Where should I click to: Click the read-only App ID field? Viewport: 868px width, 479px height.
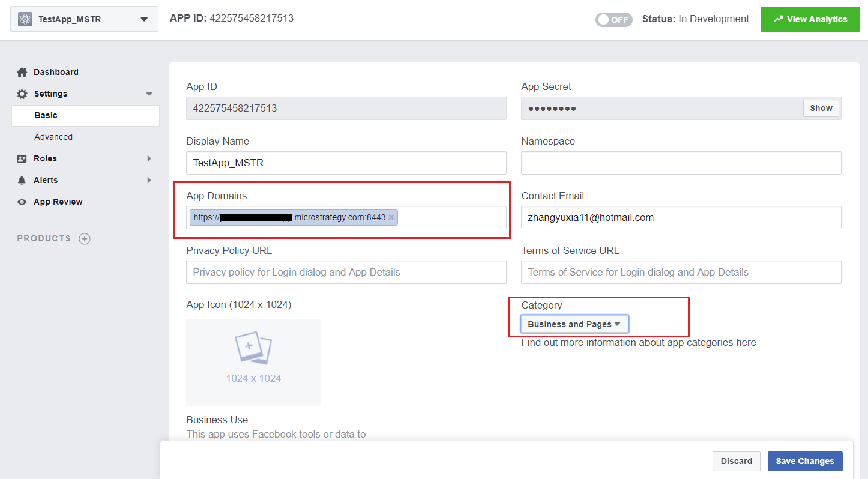pyautogui.click(x=346, y=108)
